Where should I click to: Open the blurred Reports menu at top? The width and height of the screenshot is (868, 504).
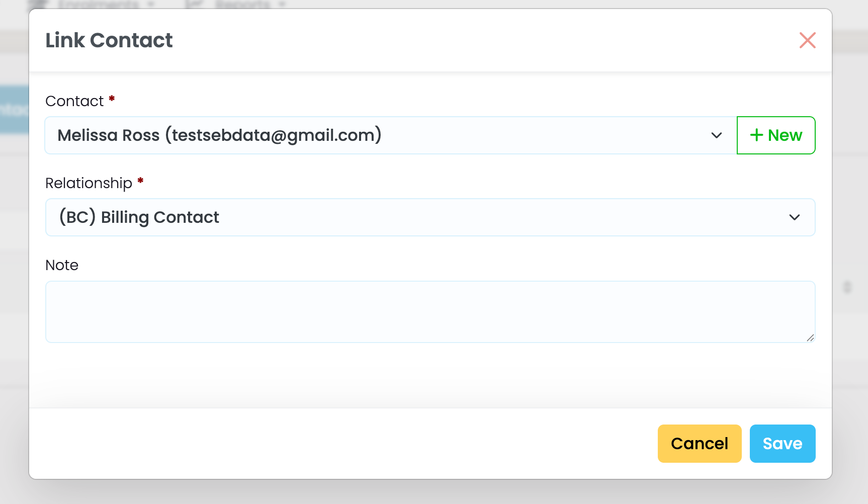pos(242,4)
